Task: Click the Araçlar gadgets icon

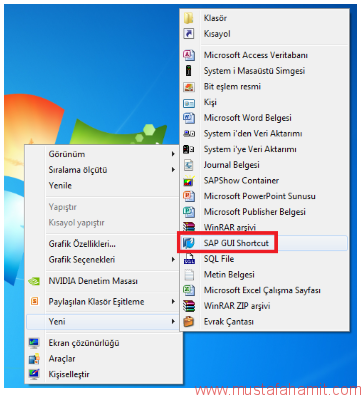Action: pos(34,359)
